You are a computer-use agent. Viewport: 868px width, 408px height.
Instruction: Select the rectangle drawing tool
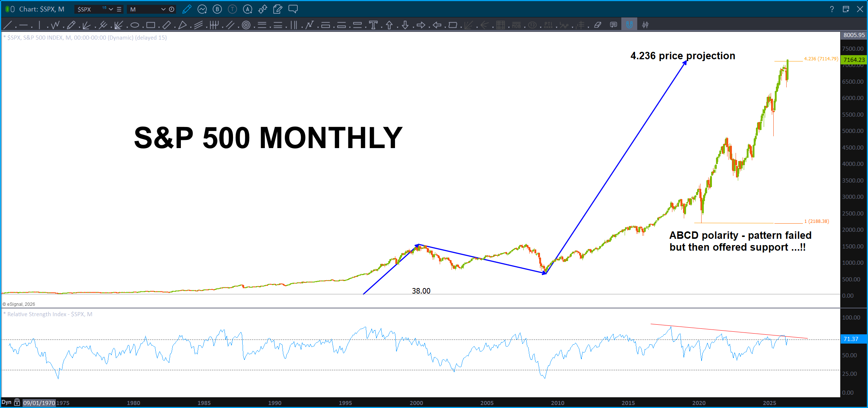(x=150, y=25)
